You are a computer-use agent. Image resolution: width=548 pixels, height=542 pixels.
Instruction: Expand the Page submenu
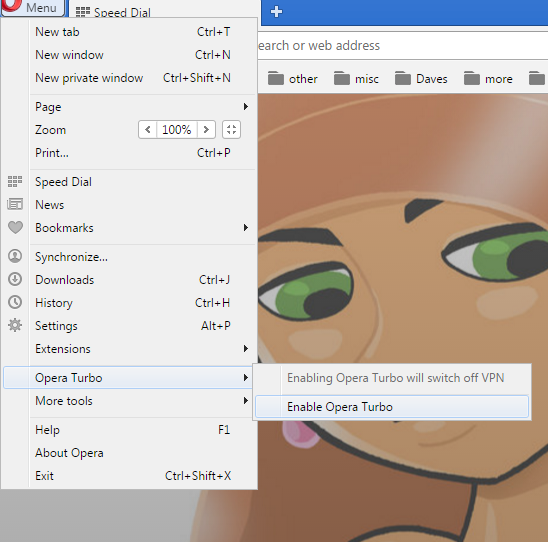click(x=129, y=107)
